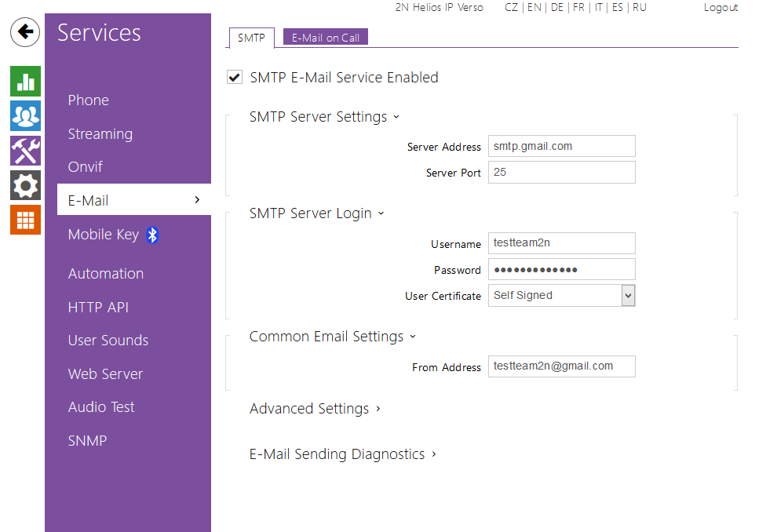Click the Bluetooth icon beside Mobile Key
The width and height of the screenshot is (777, 532).
click(x=153, y=235)
